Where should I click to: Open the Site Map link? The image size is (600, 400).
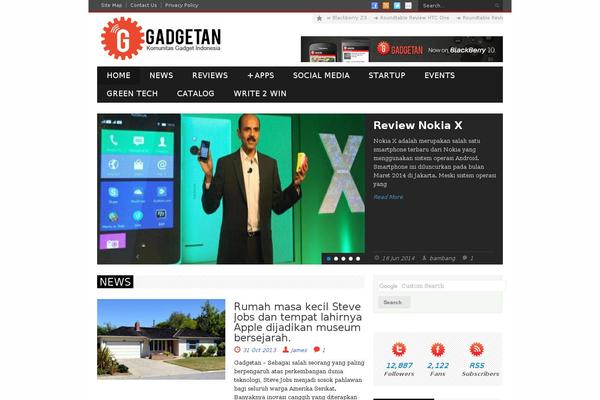(x=111, y=5)
